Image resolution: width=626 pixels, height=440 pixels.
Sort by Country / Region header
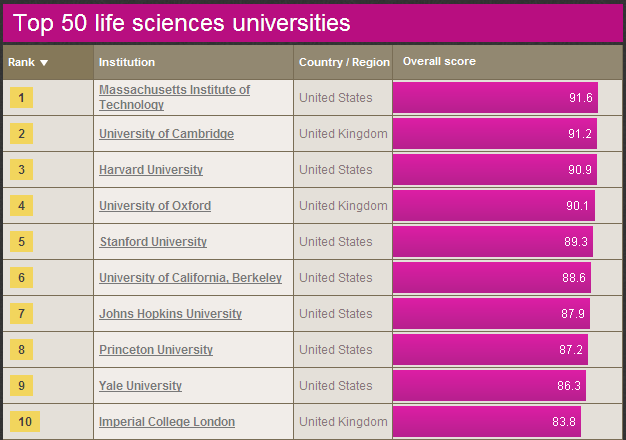tap(344, 62)
